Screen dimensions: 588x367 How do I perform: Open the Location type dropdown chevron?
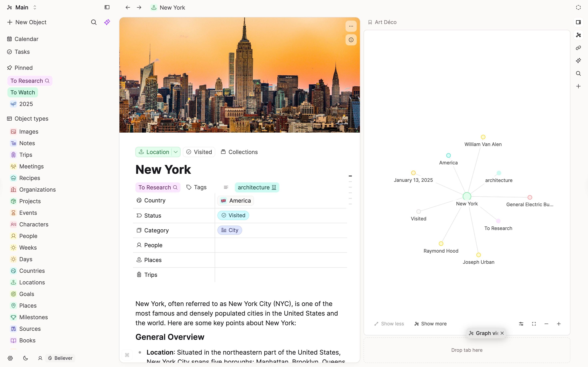pos(176,152)
